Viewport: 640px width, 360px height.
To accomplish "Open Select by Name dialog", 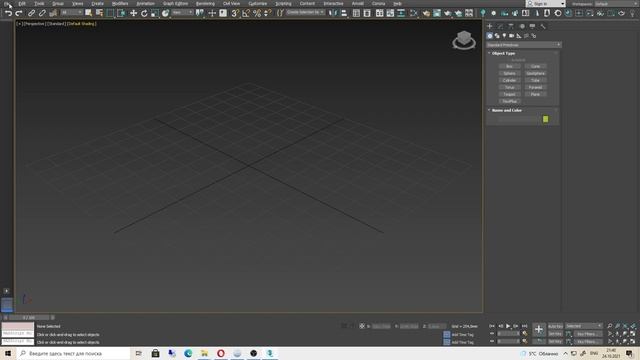I will point(99,13).
